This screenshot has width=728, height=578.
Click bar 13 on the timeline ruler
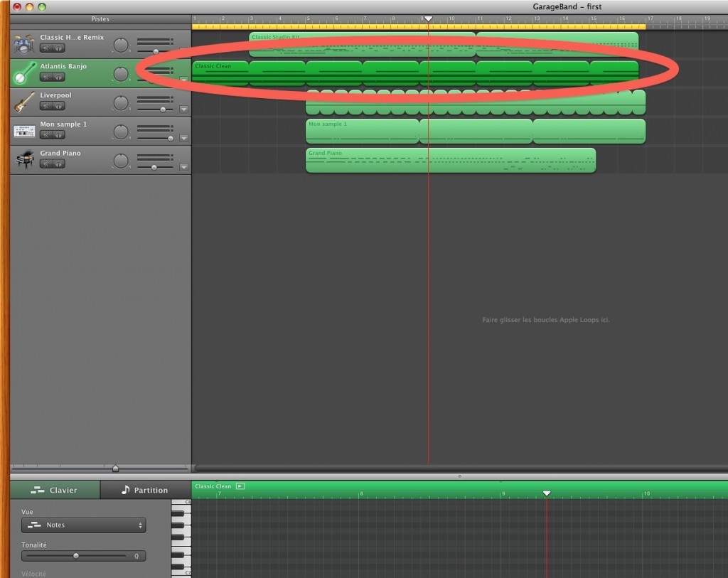pyautogui.click(x=536, y=18)
